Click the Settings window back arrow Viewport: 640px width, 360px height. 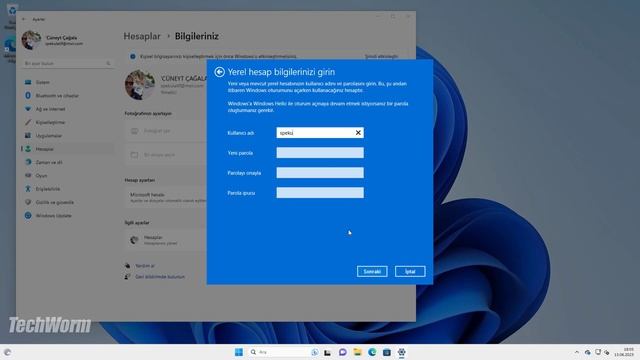coord(24,19)
